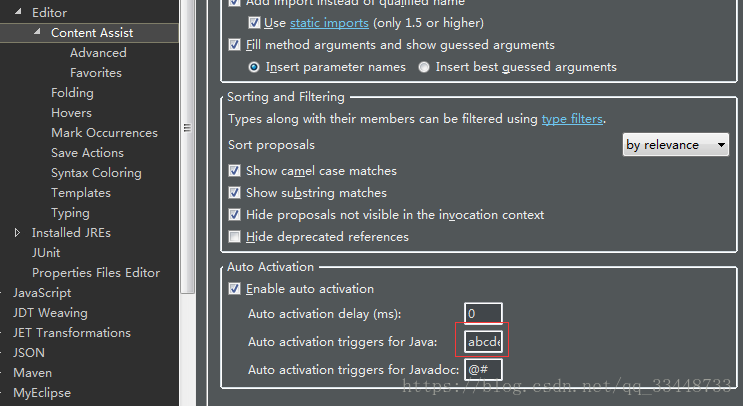Image resolution: width=743 pixels, height=406 pixels.
Task: Select Installed JREs in the tree
Action: [x=71, y=233]
